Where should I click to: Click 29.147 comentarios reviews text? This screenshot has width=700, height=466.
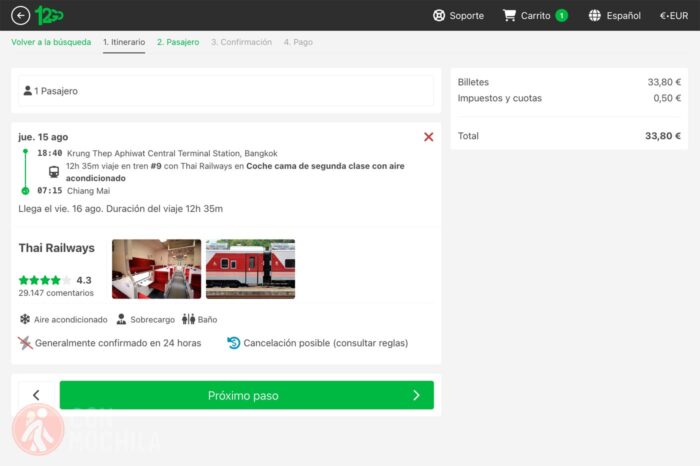point(56,293)
